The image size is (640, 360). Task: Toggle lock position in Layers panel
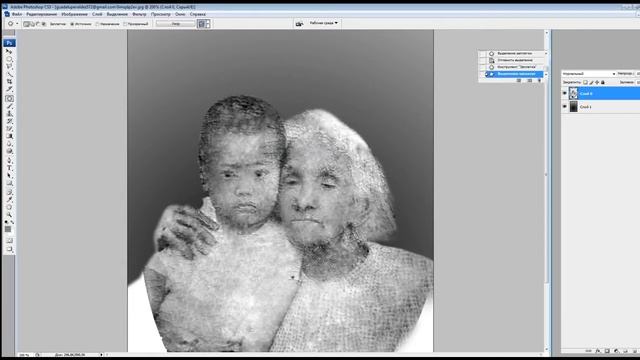click(x=597, y=82)
